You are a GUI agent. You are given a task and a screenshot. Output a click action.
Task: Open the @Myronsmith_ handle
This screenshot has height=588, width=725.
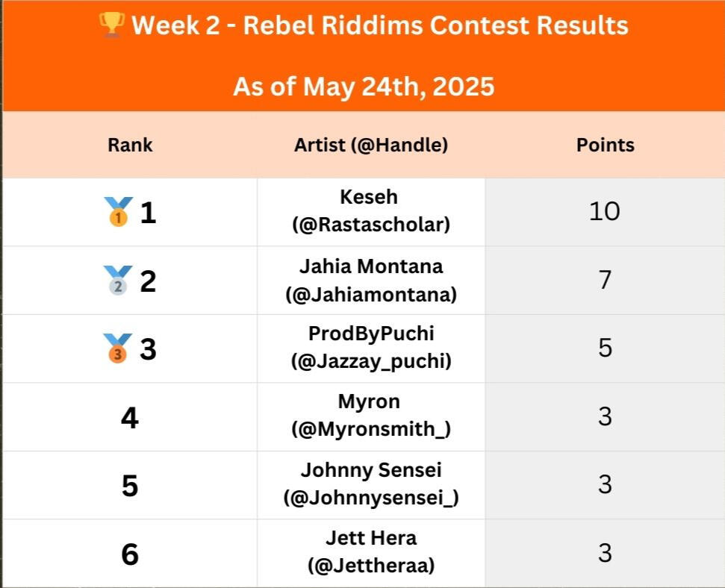click(371, 429)
